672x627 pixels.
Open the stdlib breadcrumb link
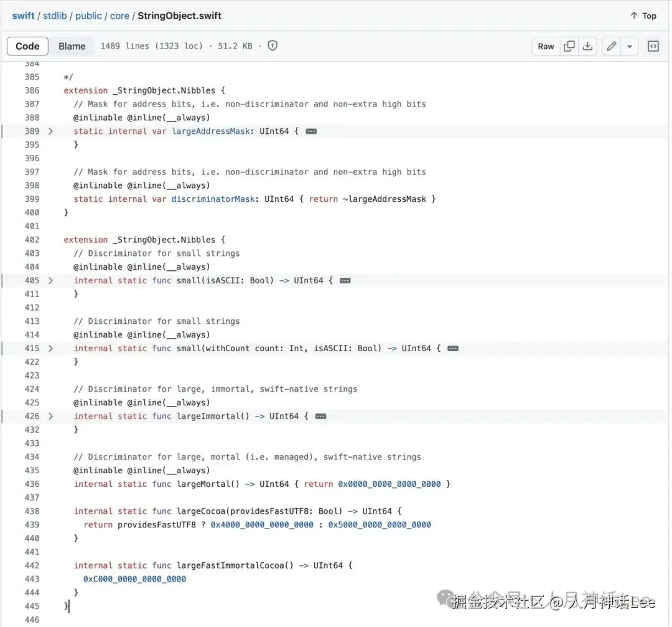click(x=55, y=16)
